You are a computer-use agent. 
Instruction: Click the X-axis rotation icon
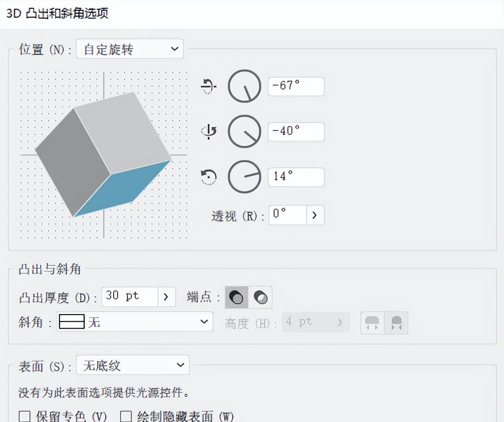(209, 86)
